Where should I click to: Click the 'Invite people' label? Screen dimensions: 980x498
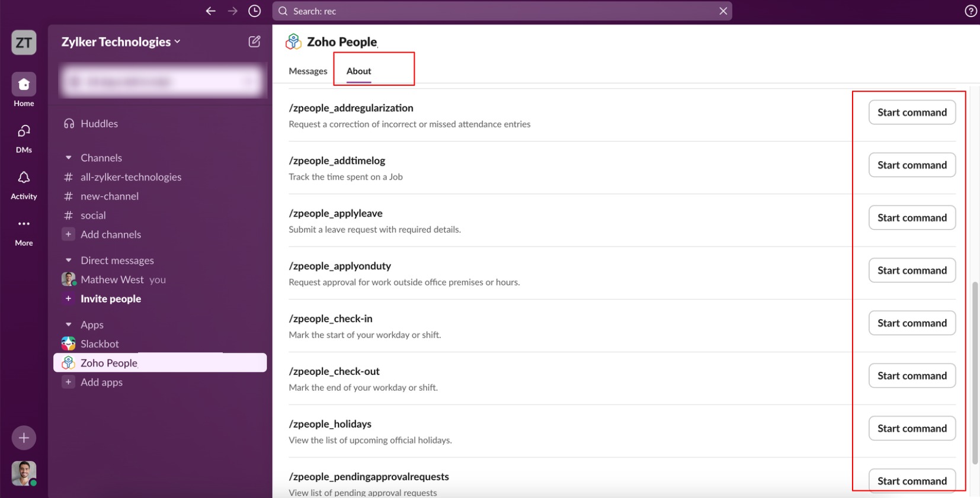pyautogui.click(x=111, y=299)
